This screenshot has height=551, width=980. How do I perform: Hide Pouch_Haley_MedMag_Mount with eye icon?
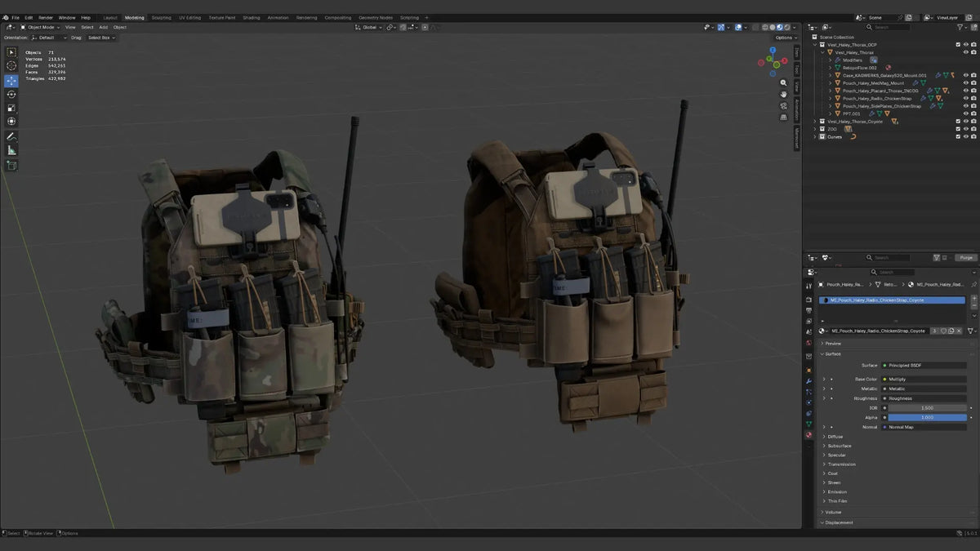pos(966,82)
